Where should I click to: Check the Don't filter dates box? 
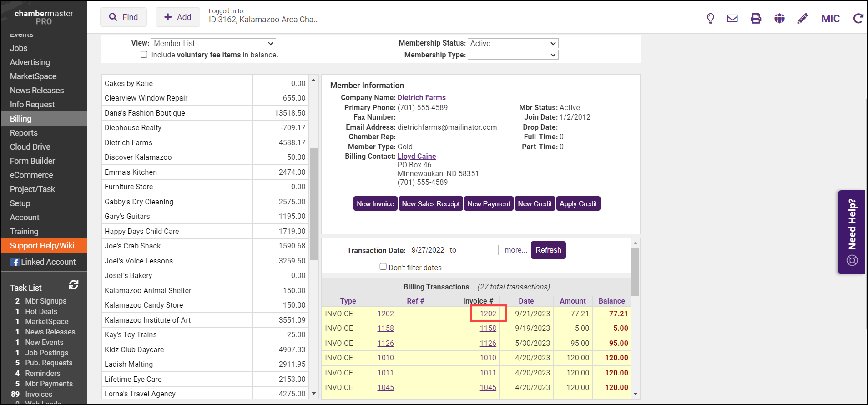click(x=383, y=267)
